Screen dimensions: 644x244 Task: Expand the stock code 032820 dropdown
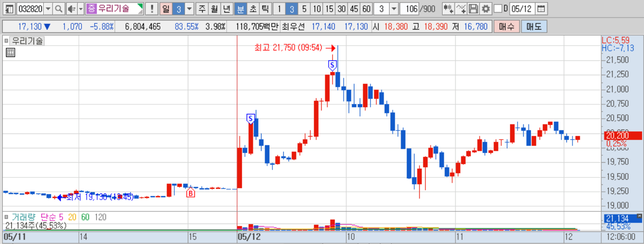coord(48,9)
